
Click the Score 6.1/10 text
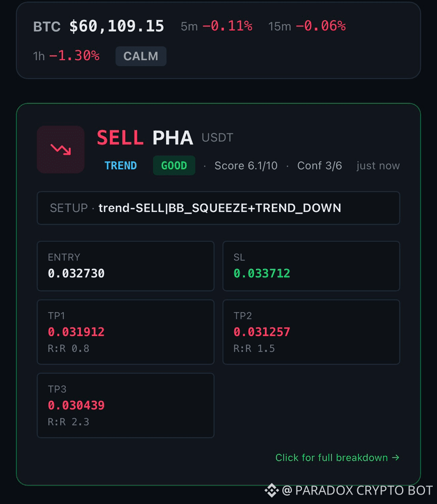tap(246, 166)
